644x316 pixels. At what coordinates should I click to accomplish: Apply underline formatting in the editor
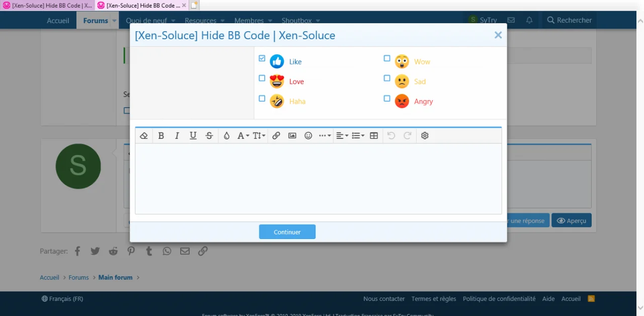(193, 135)
